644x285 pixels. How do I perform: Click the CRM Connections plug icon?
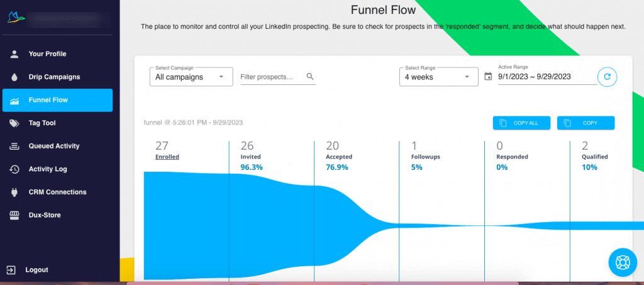point(14,193)
